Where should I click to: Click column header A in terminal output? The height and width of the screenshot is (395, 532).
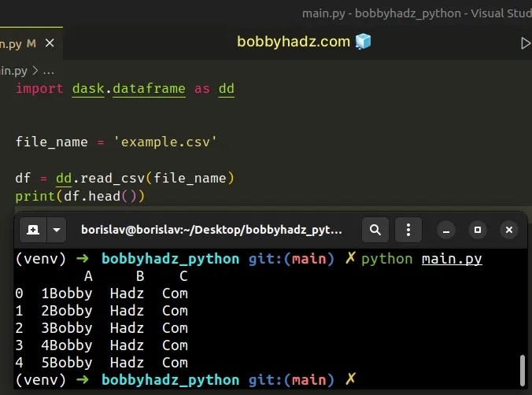(x=88, y=276)
